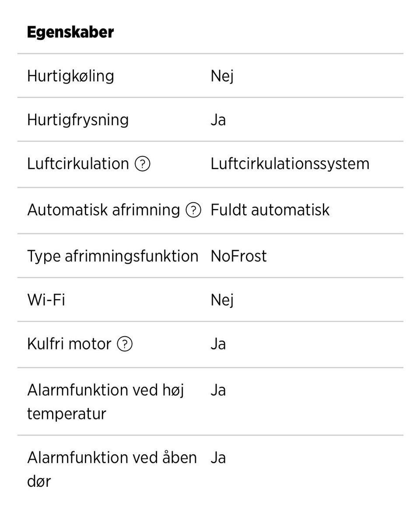
Task: Click the Automatisk afrimning label
Action: pos(104,210)
